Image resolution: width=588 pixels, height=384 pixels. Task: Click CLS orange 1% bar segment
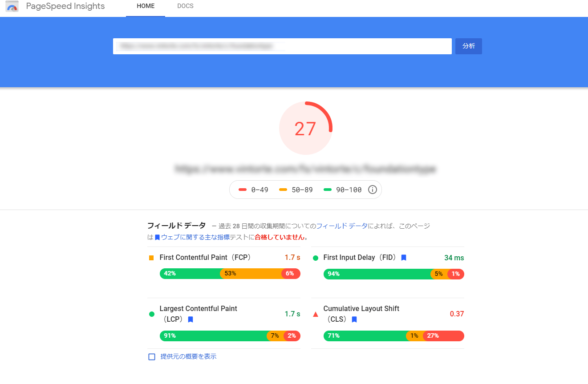(x=414, y=336)
